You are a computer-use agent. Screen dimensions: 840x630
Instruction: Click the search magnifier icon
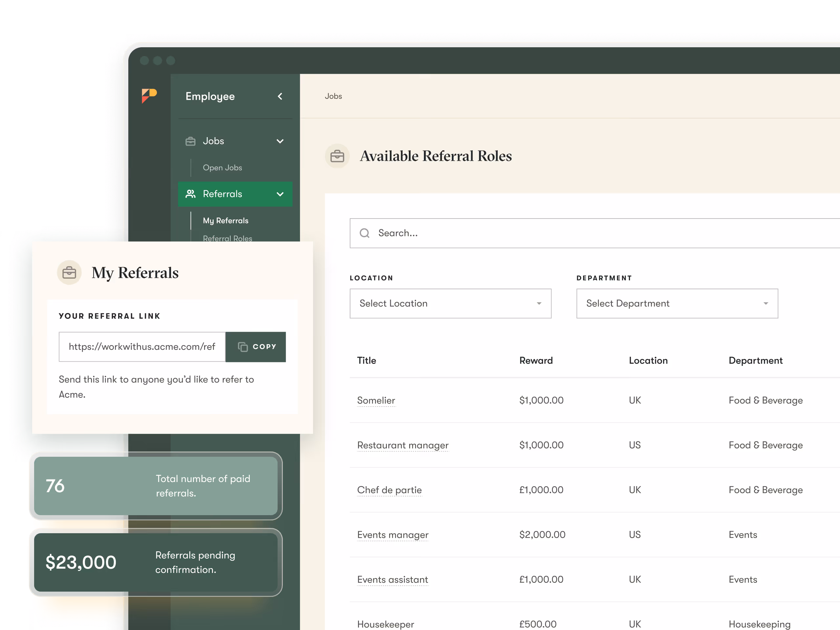[x=365, y=233]
